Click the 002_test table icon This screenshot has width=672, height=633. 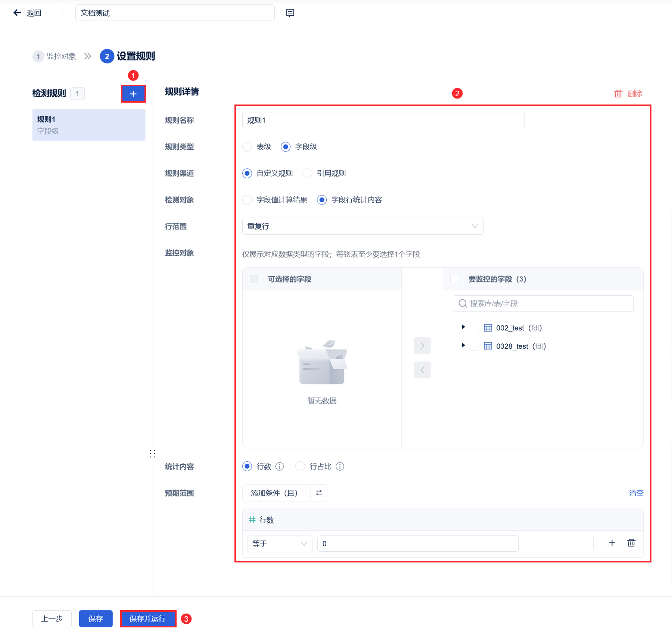pyautogui.click(x=488, y=328)
